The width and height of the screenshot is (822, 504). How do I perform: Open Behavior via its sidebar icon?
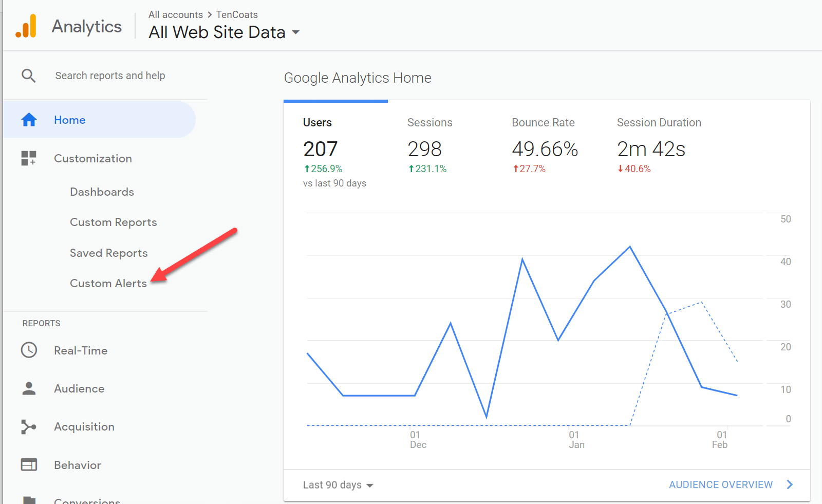[x=29, y=464]
